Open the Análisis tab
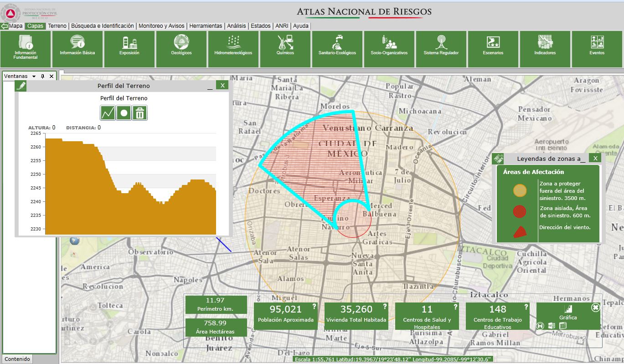The image size is (624, 364). click(237, 26)
